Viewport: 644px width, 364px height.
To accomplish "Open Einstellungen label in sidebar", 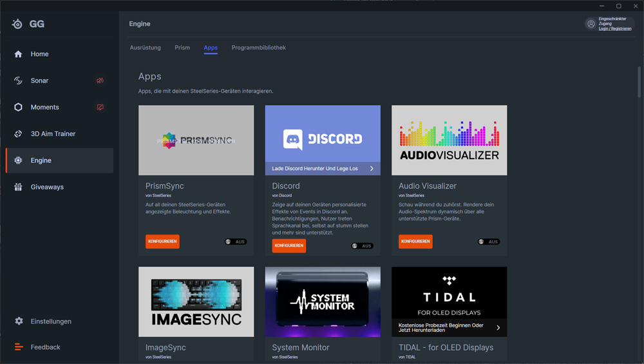I will coord(51,321).
